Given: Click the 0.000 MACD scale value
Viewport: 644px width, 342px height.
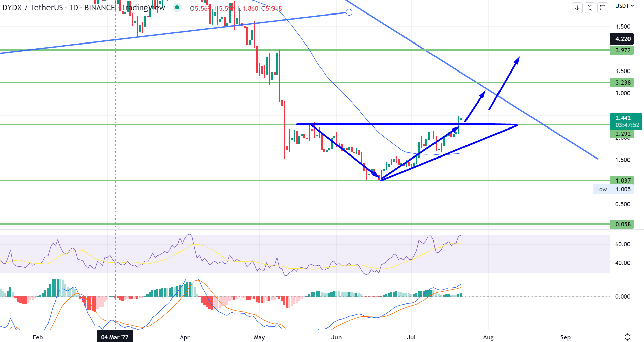Looking at the screenshot, I should [623, 297].
